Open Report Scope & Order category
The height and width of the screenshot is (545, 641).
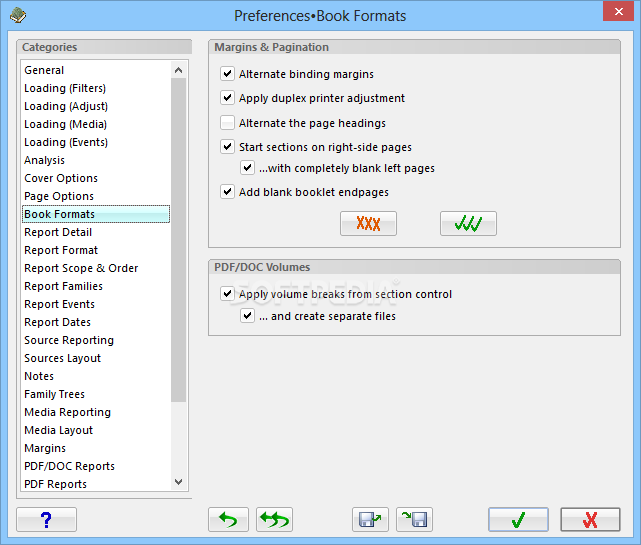pyautogui.click(x=96, y=268)
